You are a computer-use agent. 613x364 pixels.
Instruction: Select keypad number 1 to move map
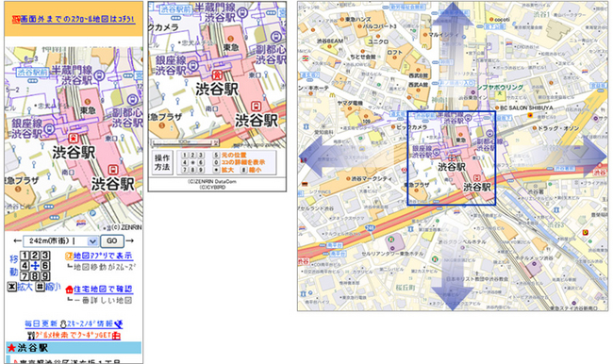tap(25, 256)
